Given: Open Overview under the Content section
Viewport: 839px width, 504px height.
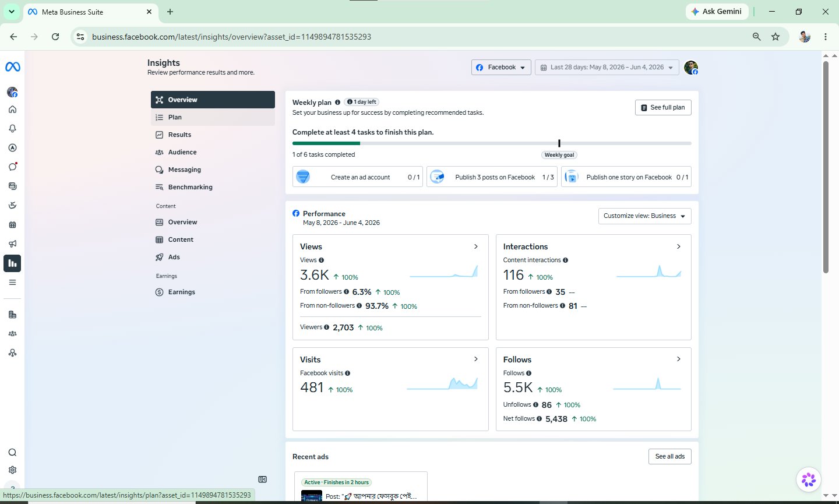Looking at the screenshot, I should tap(213, 222).
